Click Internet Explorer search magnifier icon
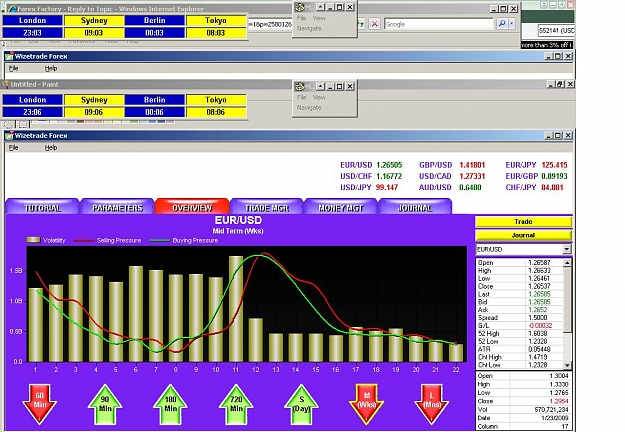625x432 pixels. (x=502, y=24)
